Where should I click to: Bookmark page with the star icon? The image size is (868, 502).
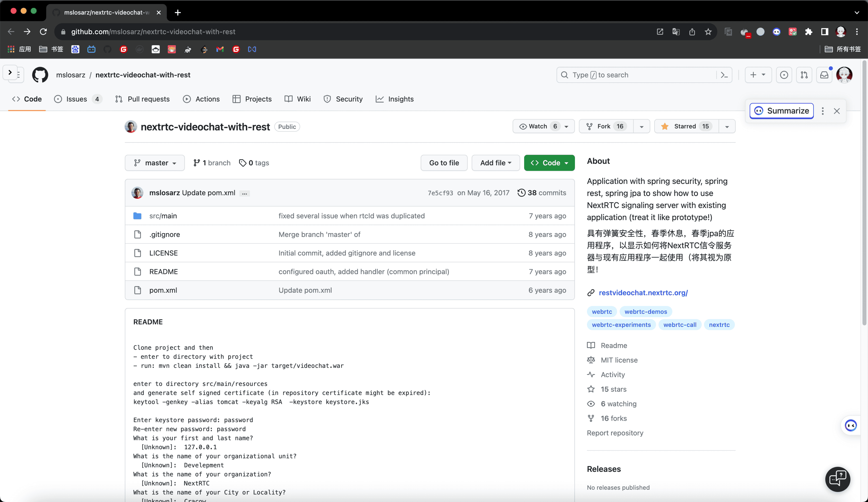(708, 32)
